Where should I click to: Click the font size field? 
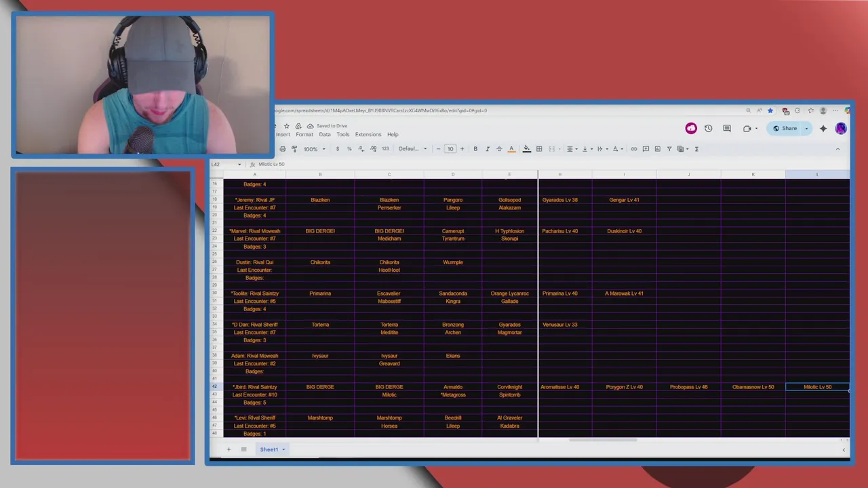(450, 149)
